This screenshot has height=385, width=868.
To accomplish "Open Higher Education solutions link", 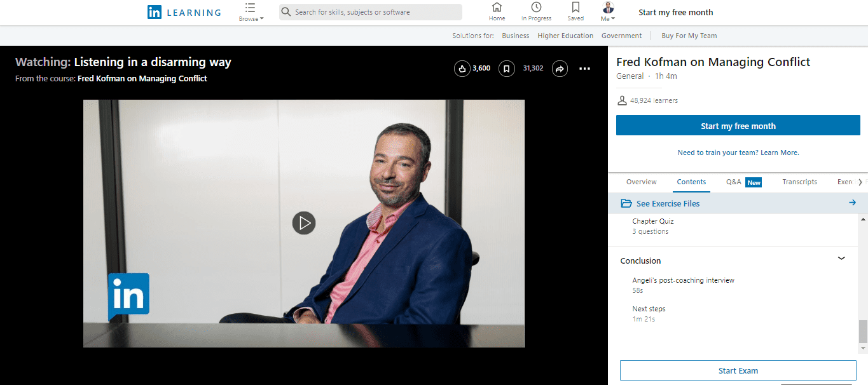I will 565,36.
